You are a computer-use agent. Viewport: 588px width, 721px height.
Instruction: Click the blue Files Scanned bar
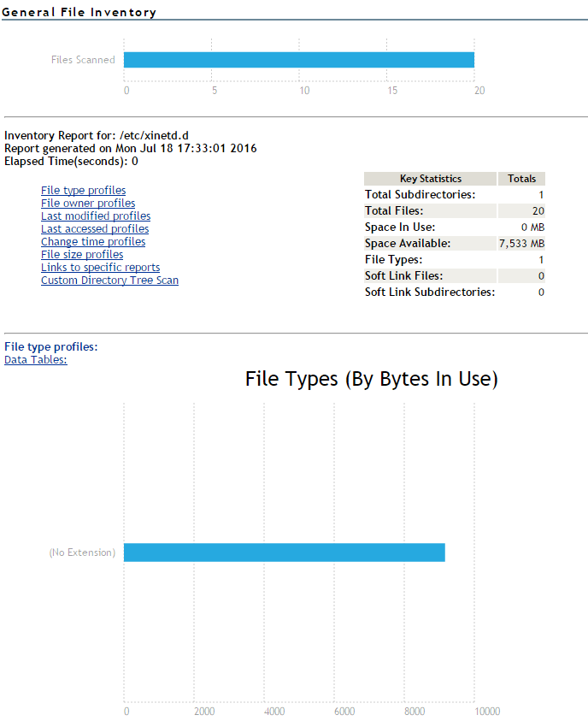298,60
